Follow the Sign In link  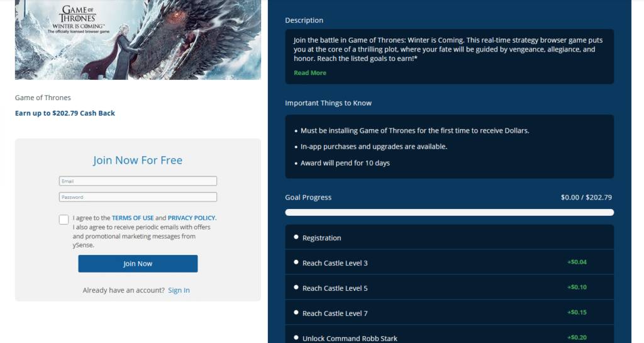coord(179,290)
